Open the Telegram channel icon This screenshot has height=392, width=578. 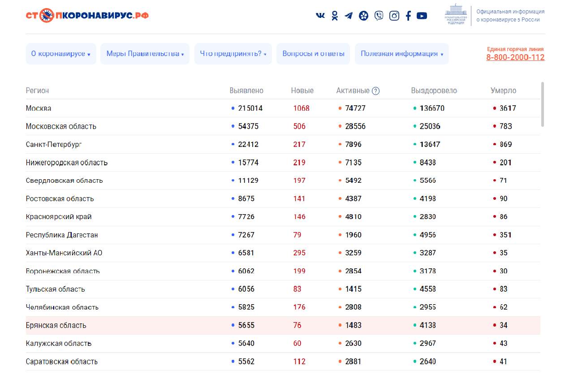(x=349, y=16)
